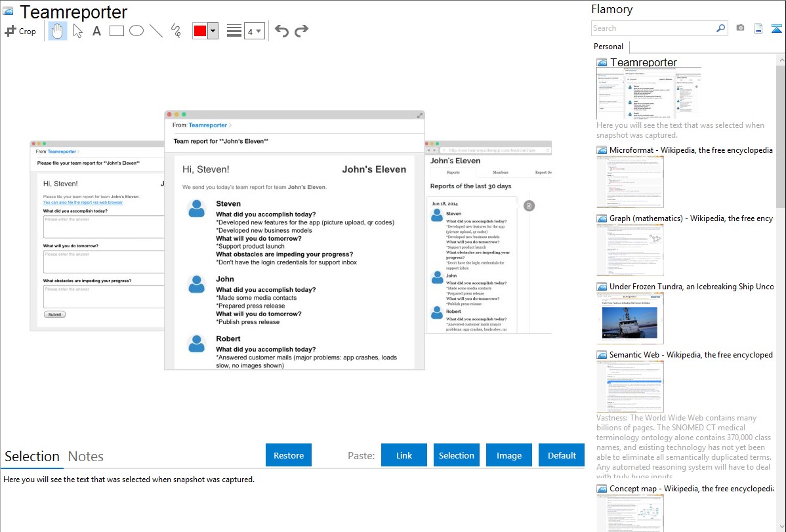Click the Paste Link button
Screen dimensions: 786x532
pos(404,455)
